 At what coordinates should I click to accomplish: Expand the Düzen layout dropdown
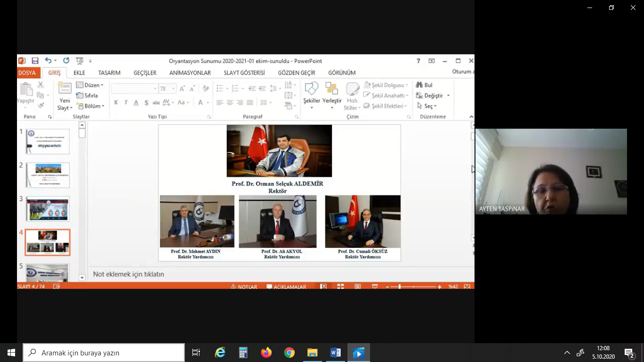(90, 85)
